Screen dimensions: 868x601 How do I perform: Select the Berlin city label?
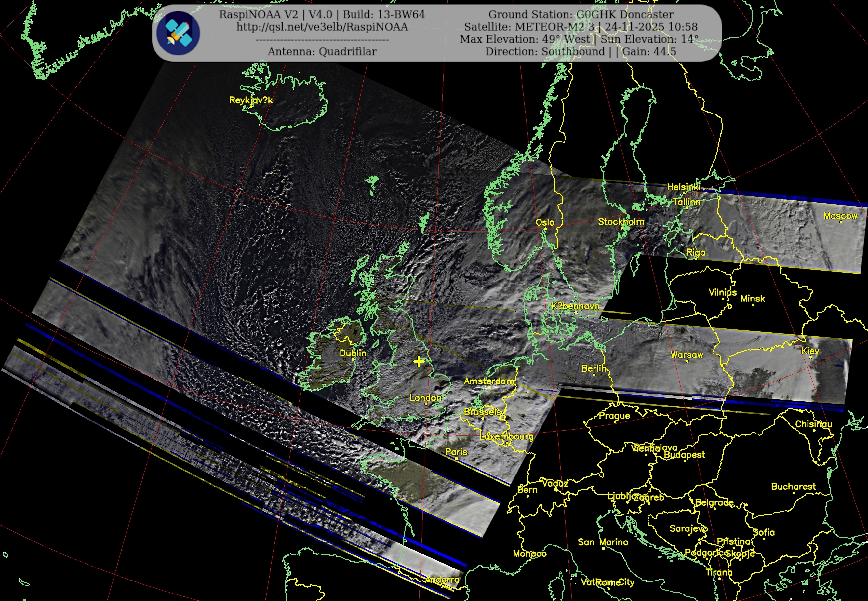click(x=594, y=368)
